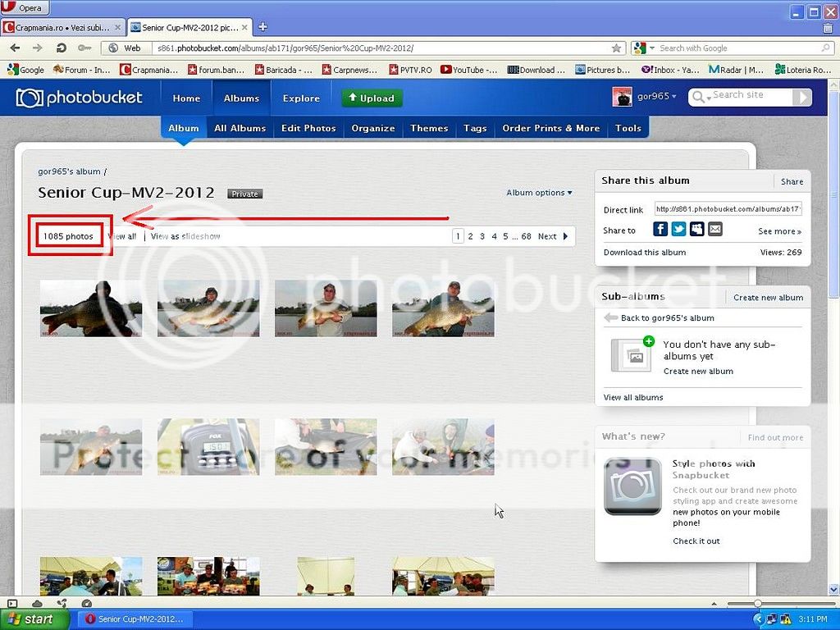Click the Photobucket logo
The width and height of the screenshot is (840, 630).
click(x=80, y=98)
